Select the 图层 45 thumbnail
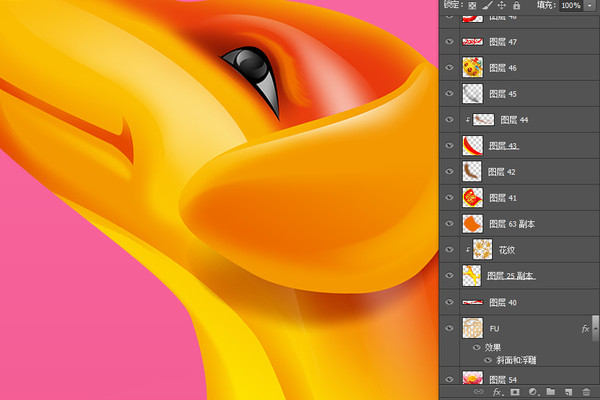This screenshot has width=600, height=400. [x=472, y=94]
